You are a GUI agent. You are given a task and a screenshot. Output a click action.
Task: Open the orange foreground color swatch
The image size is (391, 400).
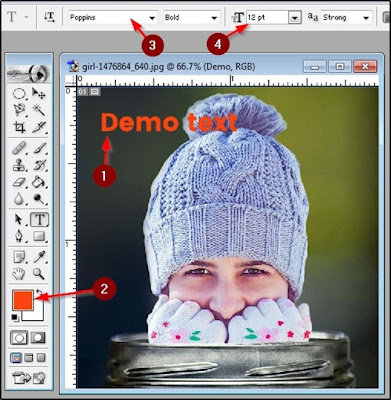pos(23,300)
